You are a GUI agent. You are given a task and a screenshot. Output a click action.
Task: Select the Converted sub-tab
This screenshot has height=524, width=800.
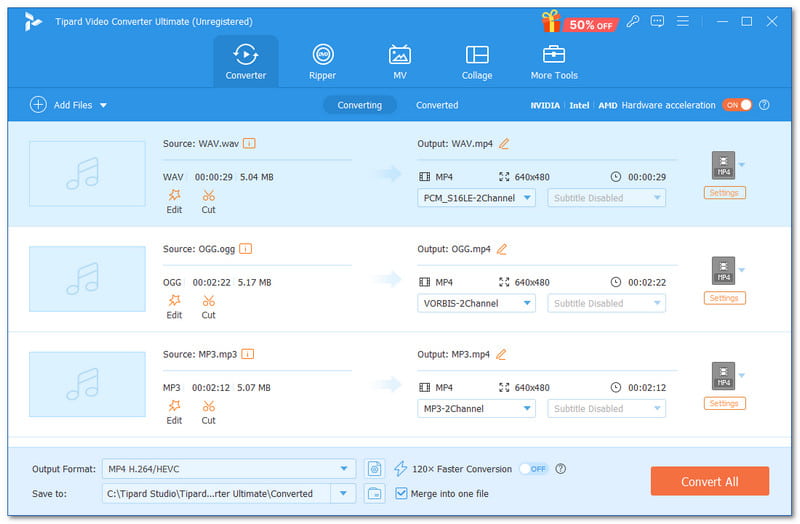tap(437, 105)
